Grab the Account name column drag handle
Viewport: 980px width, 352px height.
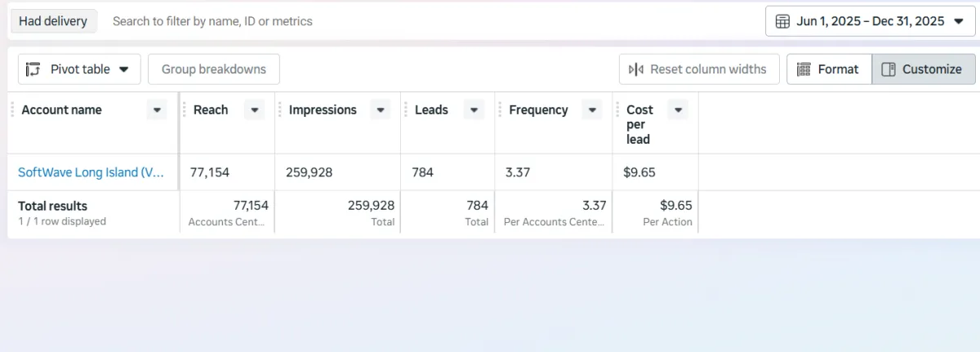coord(12,110)
